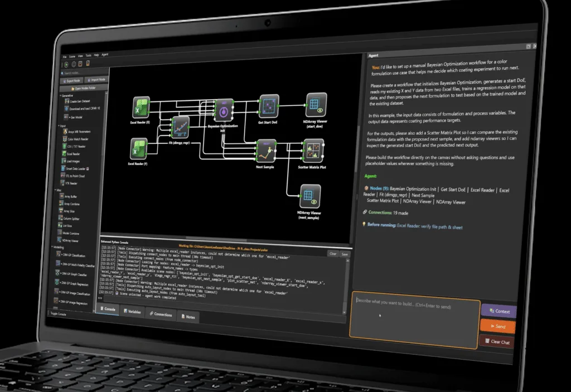
Task: Open the Tools menu
Action: pos(89,55)
